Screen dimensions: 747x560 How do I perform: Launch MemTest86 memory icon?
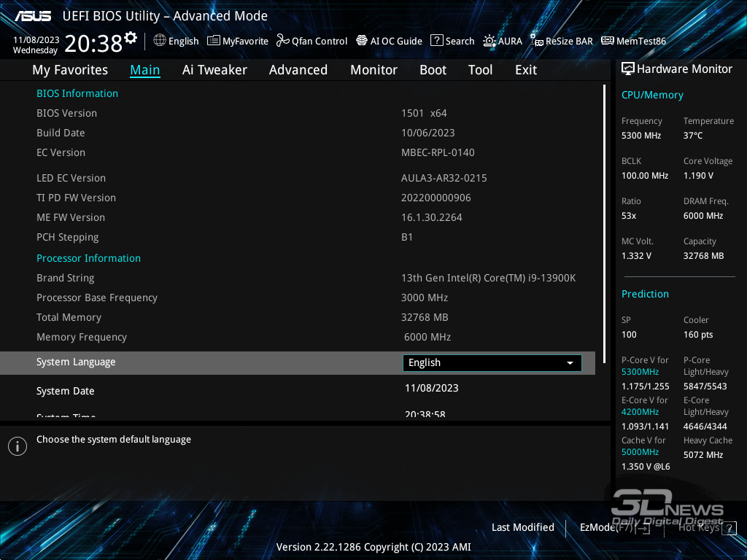pyautogui.click(x=608, y=41)
